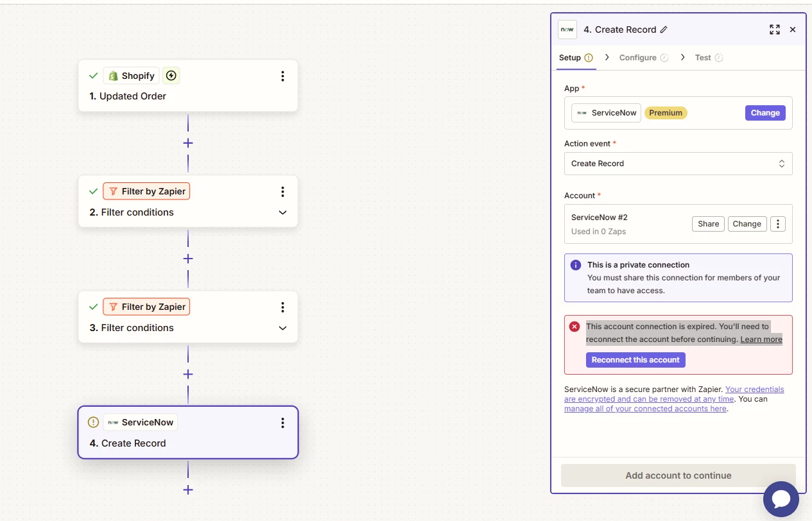Click Add account to continue button

click(678, 475)
